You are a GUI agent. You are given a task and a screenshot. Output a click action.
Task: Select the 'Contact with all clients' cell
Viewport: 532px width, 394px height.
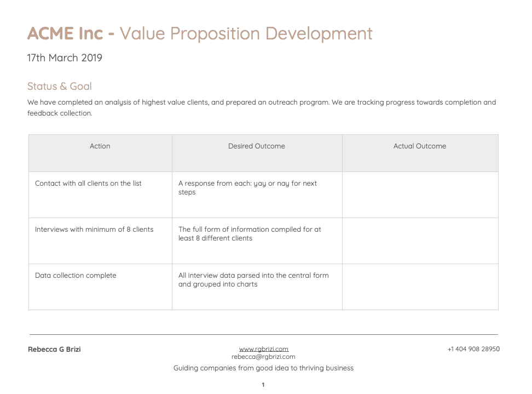click(100, 195)
